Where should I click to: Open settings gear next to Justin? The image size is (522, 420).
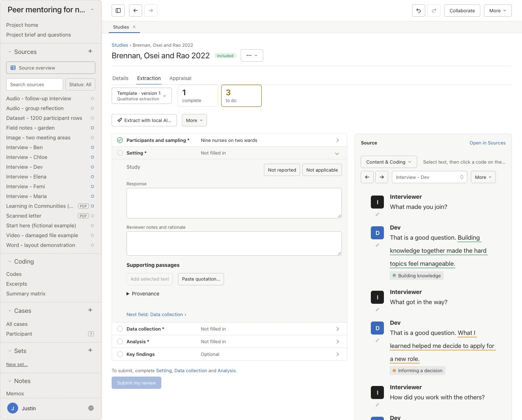pyautogui.click(x=91, y=408)
